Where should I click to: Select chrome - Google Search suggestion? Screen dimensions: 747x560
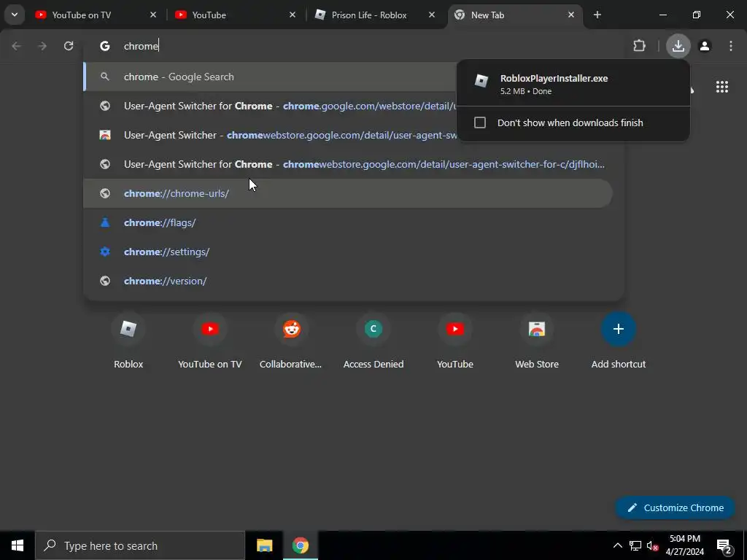270,77
